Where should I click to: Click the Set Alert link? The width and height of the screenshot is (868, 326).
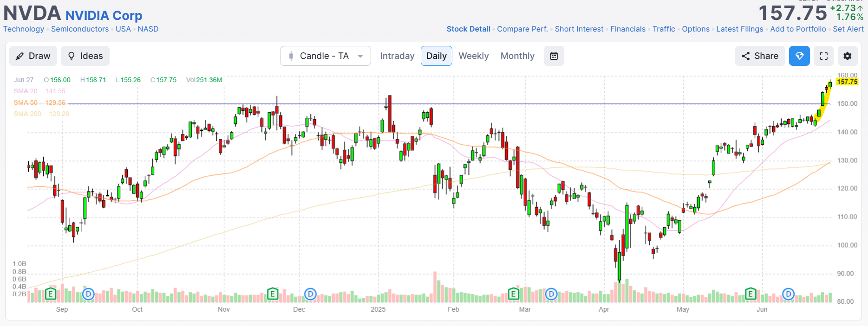(x=848, y=29)
